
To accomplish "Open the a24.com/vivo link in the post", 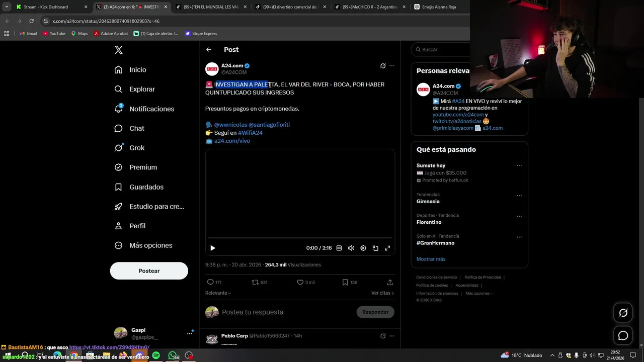I will 232,141.
